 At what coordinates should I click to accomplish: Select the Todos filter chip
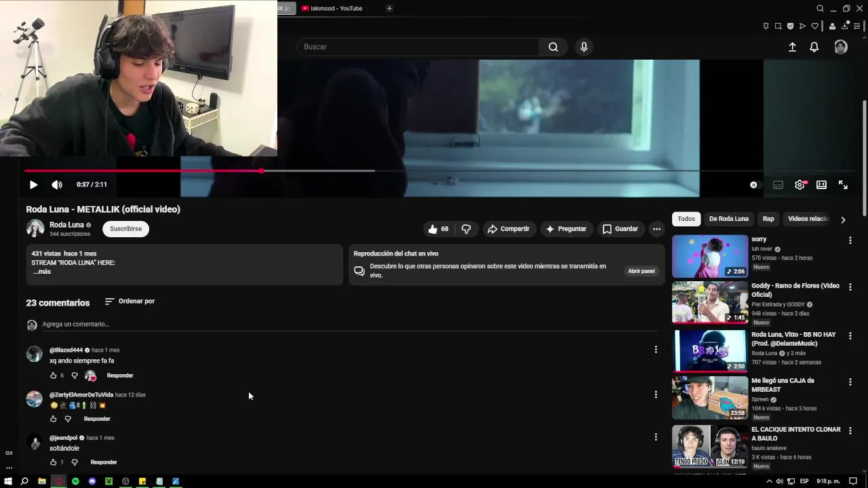[686, 219]
